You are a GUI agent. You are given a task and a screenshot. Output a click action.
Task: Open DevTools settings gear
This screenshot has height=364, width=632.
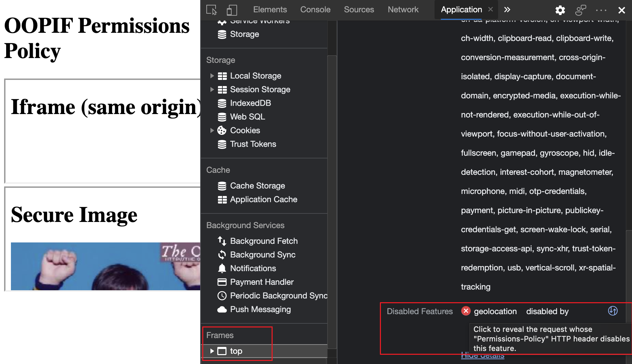point(560,10)
